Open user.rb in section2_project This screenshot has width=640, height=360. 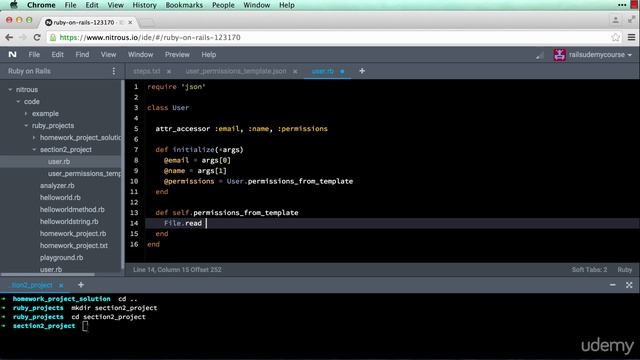59,162
